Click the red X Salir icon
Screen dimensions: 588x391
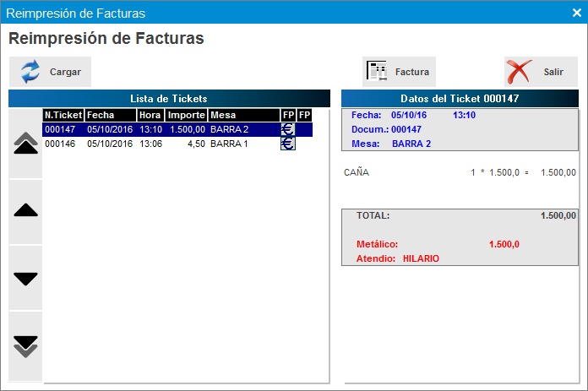(x=519, y=72)
